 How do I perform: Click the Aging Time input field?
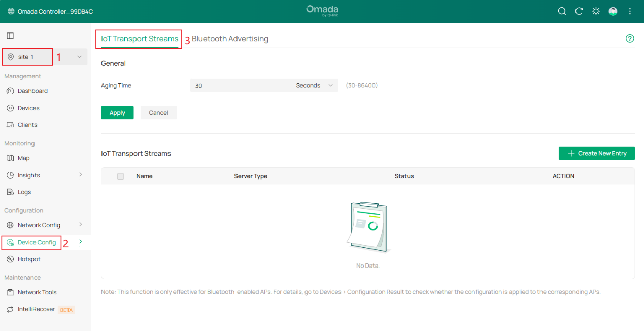[239, 86]
